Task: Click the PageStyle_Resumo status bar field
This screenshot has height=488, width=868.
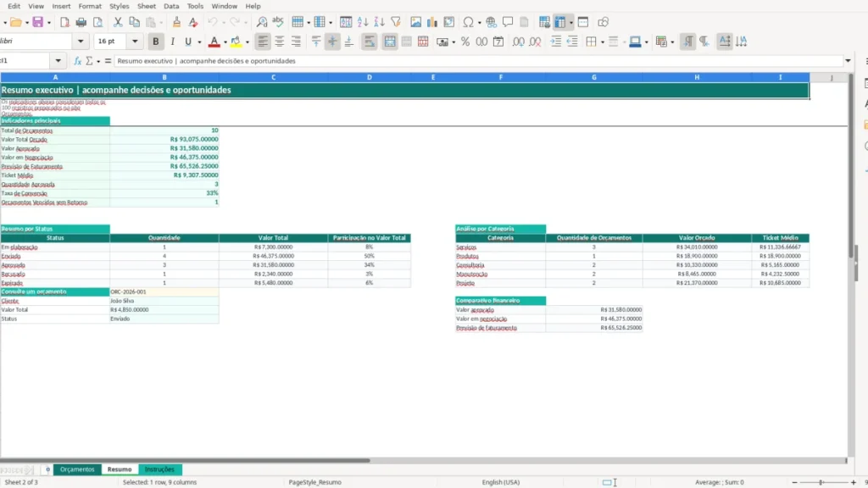Action: (x=315, y=482)
